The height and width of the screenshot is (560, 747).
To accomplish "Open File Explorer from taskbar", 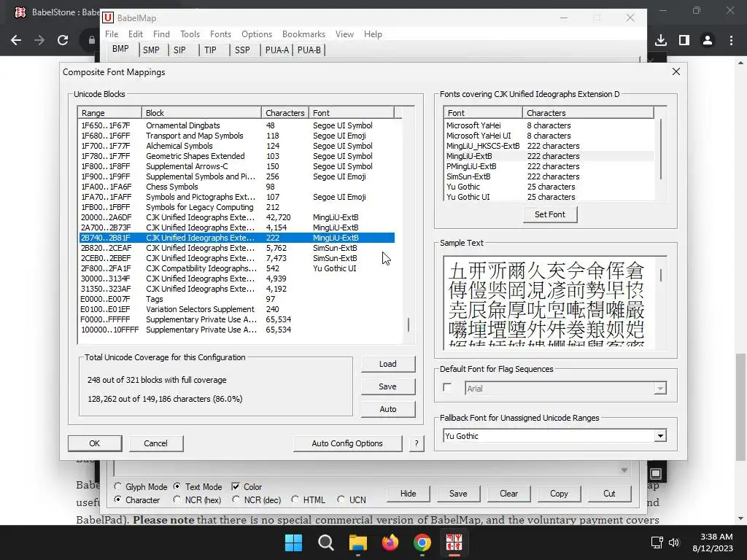I will pyautogui.click(x=357, y=542).
